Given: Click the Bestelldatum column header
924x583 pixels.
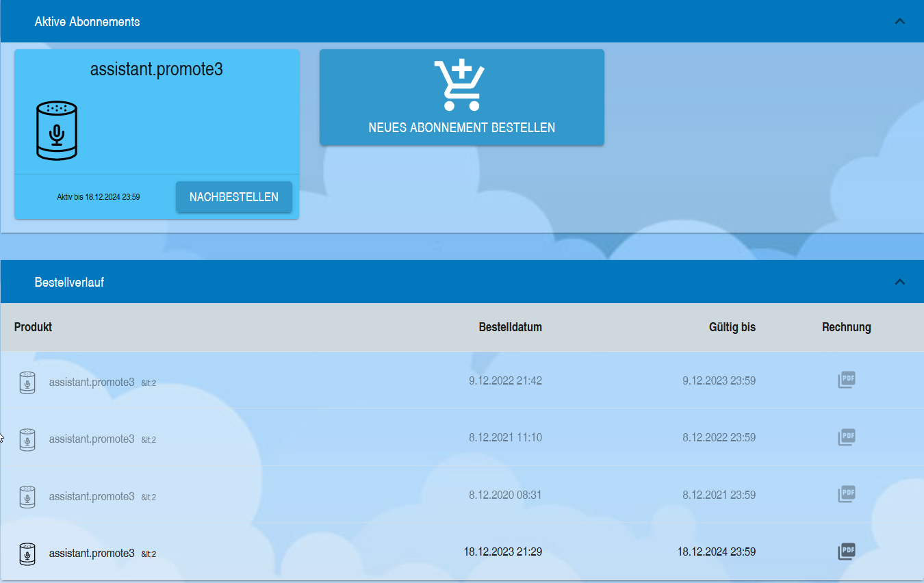Looking at the screenshot, I should coord(511,327).
